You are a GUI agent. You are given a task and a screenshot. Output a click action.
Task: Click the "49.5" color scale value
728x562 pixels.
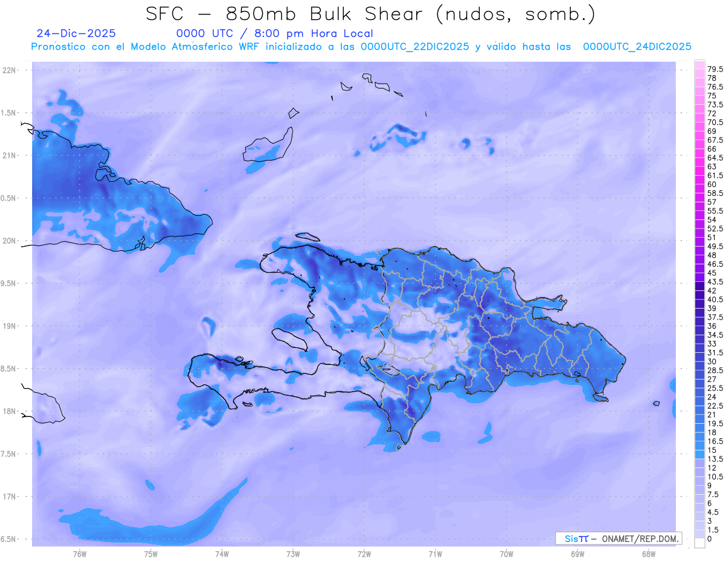(x=715, y=246)
